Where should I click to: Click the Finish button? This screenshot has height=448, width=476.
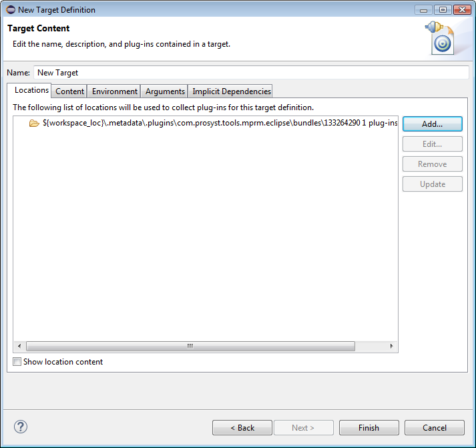(x=369, y=428)
